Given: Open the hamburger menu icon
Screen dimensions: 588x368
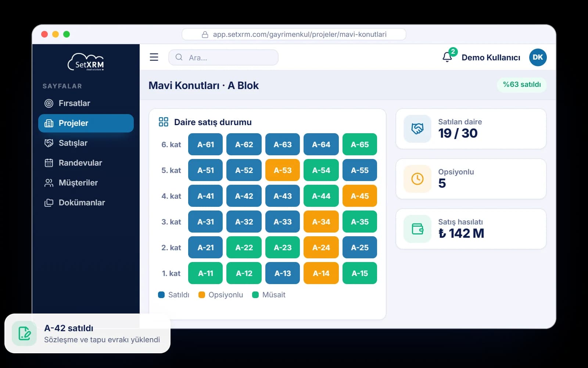Looking at the screenshot, I should pos(154,57).
